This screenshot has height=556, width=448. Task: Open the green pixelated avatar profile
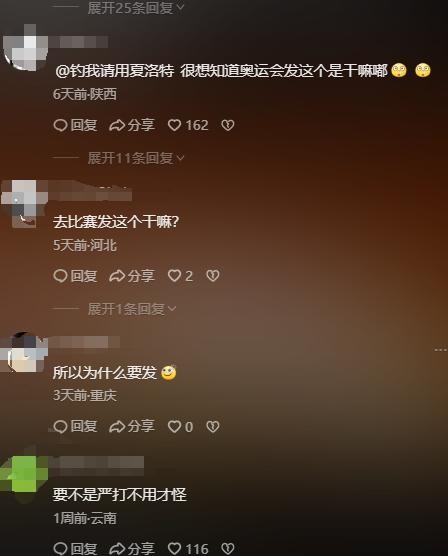click(x=24, y=474)
